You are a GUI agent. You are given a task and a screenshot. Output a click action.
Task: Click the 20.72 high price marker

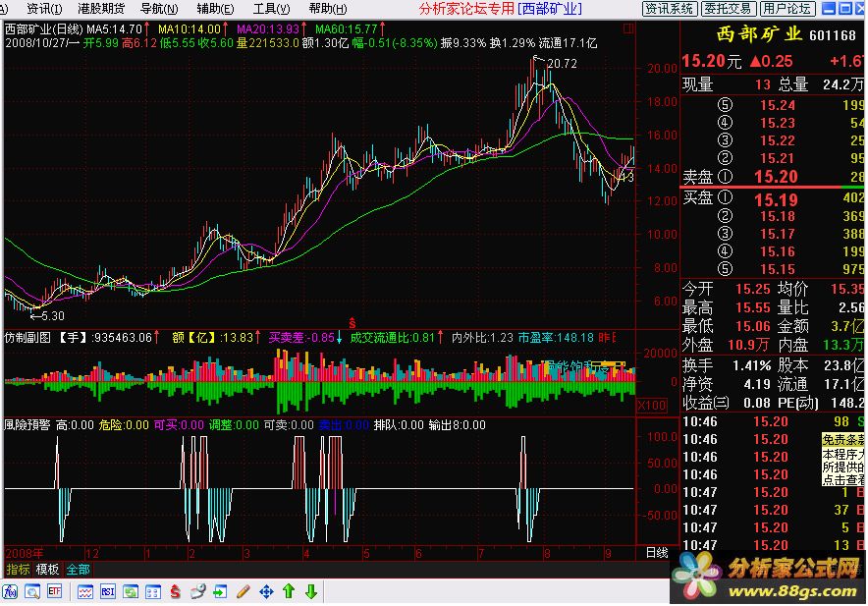562,64
